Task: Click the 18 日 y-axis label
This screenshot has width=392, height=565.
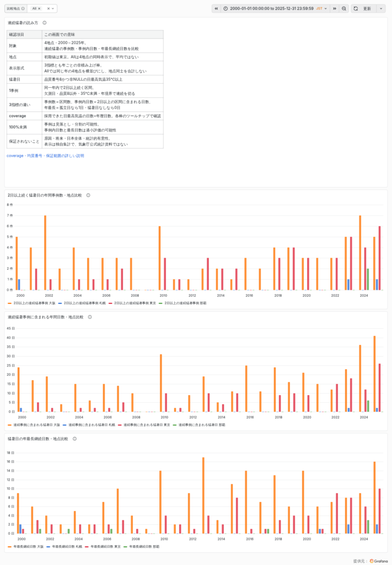Action: [x=10, y=452]
